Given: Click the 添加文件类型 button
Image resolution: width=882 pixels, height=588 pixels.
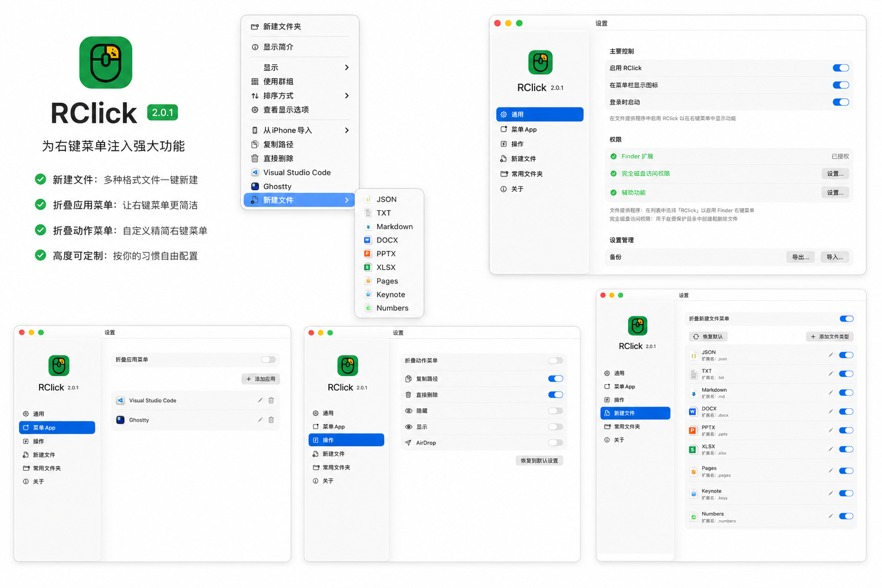Looking at the screenshot, I should (830, 336).
